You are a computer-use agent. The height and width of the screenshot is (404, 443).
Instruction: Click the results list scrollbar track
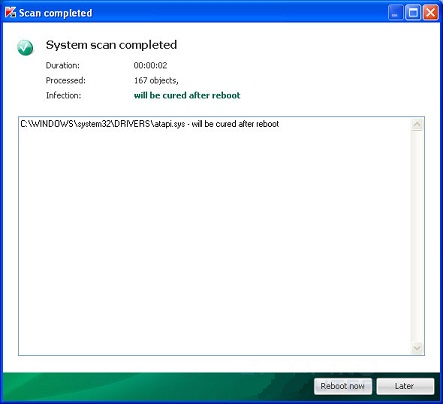(x=417, y=236)
